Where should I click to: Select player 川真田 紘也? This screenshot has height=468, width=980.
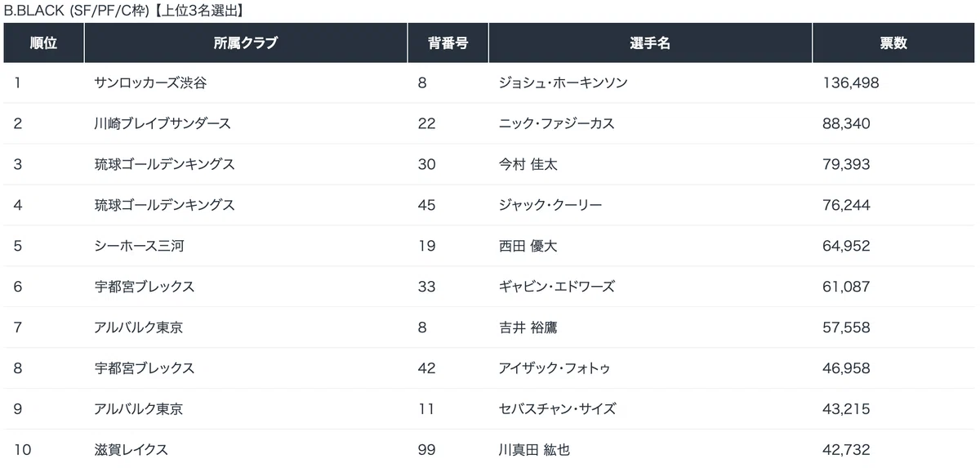pos(533,450)
